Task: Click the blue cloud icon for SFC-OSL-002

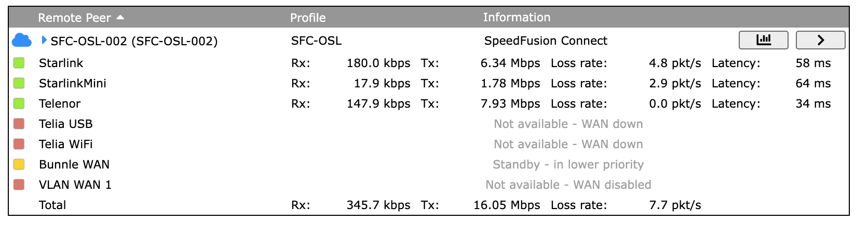Action: 22,40
